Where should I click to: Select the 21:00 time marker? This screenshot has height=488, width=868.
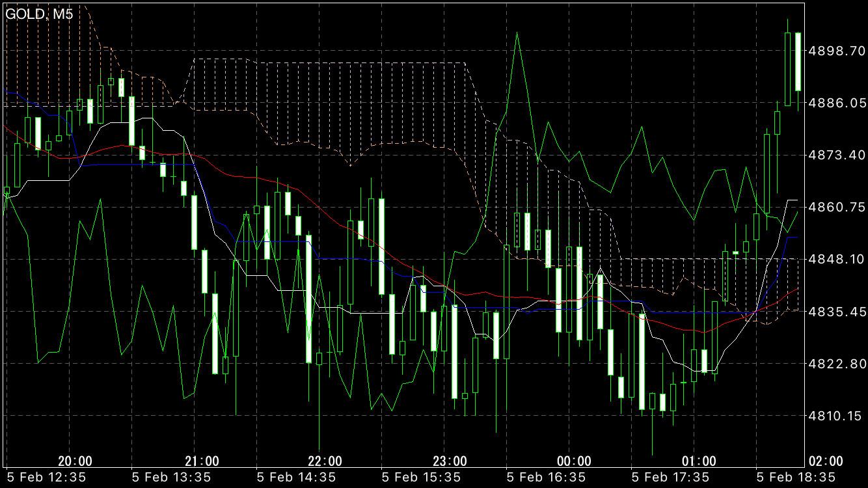click(x=200, y=461)
